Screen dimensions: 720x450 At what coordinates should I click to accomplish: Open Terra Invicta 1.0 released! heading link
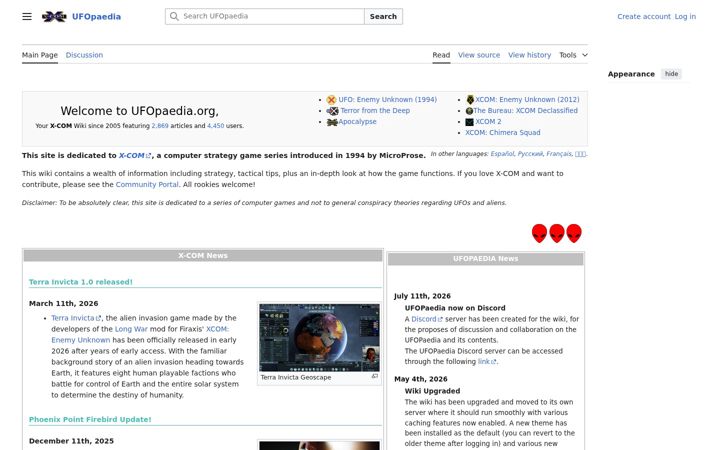point(81,282)
